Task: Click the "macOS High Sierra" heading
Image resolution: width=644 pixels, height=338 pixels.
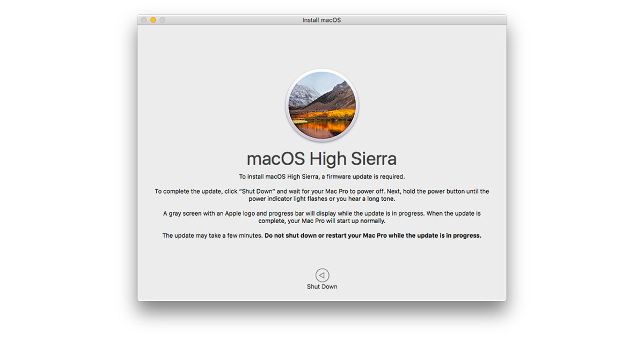Action: [322, 159]
